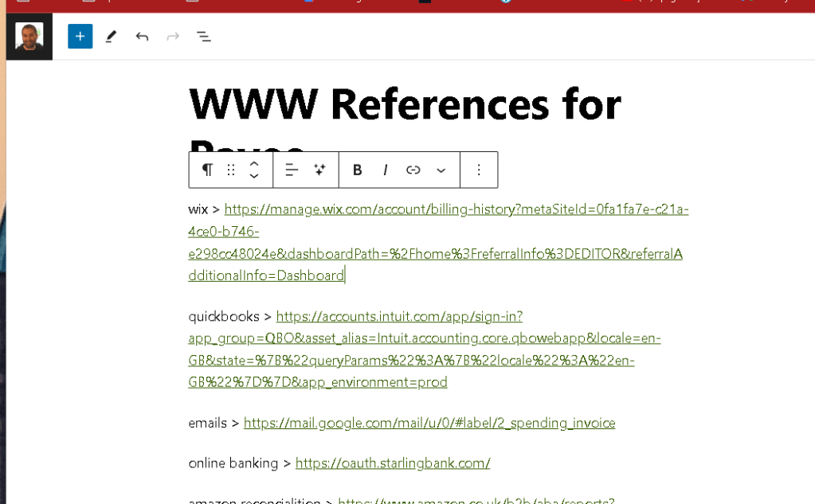Grab the block drag handle
This screenshot has height=504, width=815.
[x=231, y=170]
